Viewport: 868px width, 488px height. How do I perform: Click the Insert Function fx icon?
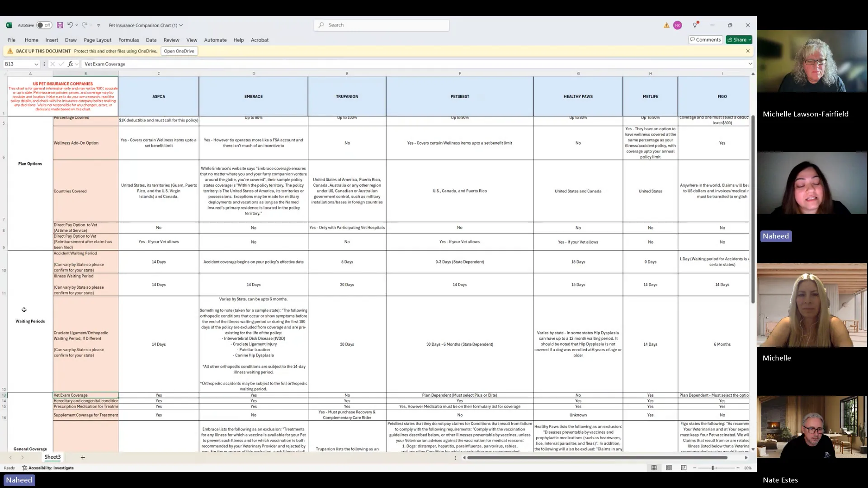pyautogui.click(x=71, y=64)
